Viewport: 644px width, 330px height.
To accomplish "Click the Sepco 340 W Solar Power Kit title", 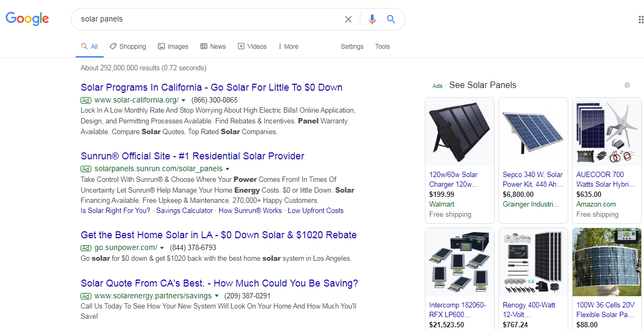I will (533, 179).
